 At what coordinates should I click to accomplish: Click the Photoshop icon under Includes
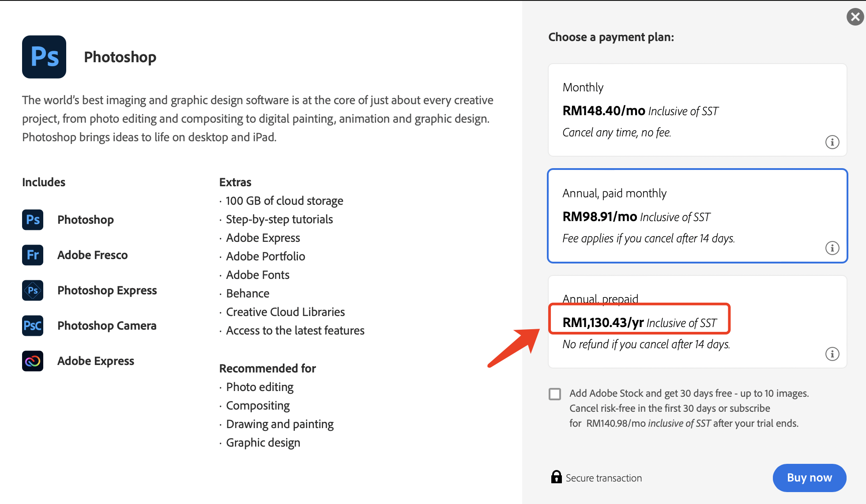[x=33, y=220]
